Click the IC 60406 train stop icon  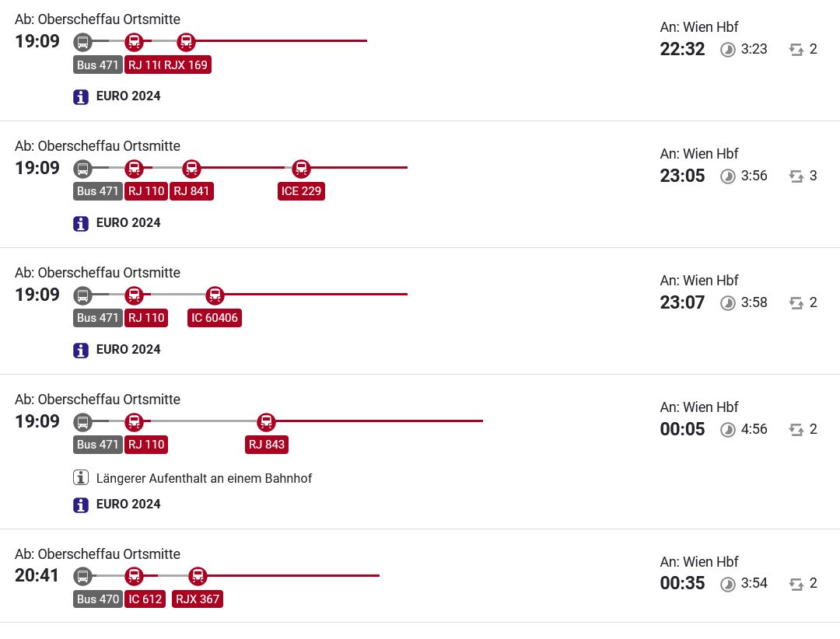[x=215, y=295]
